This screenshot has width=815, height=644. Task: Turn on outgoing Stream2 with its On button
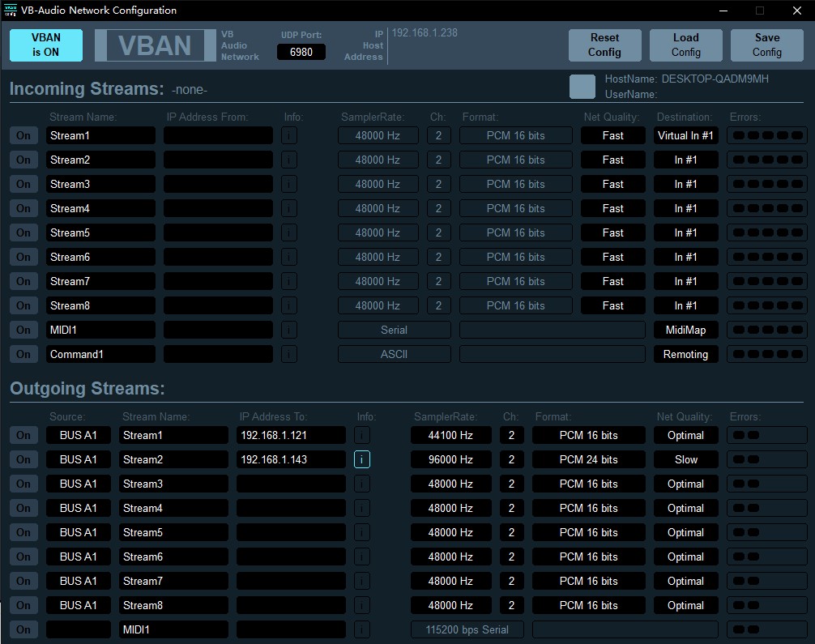[x=23, y=459]
